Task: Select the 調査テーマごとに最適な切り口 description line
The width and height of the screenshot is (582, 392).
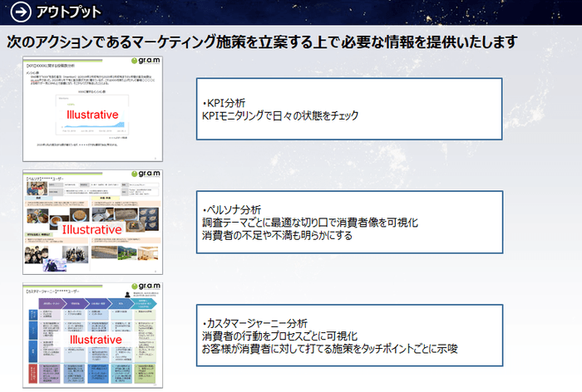Action: [x=309, y=223]
